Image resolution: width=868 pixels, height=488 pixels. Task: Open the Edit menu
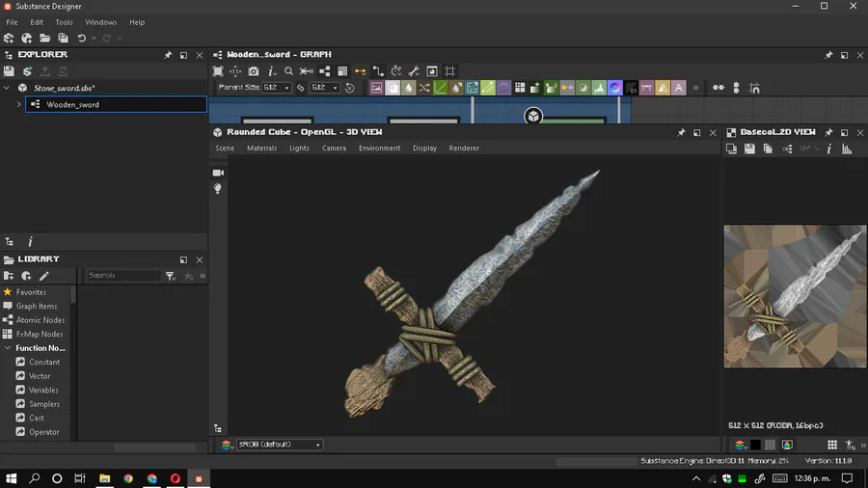pyautogui.click(x=37, y=22)
